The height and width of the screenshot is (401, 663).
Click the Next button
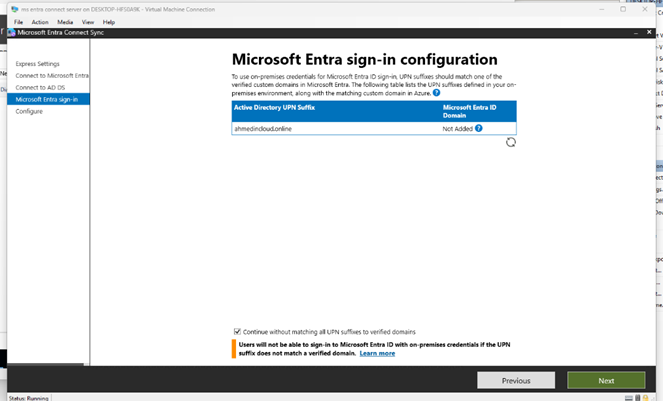(x=606, y=380)
